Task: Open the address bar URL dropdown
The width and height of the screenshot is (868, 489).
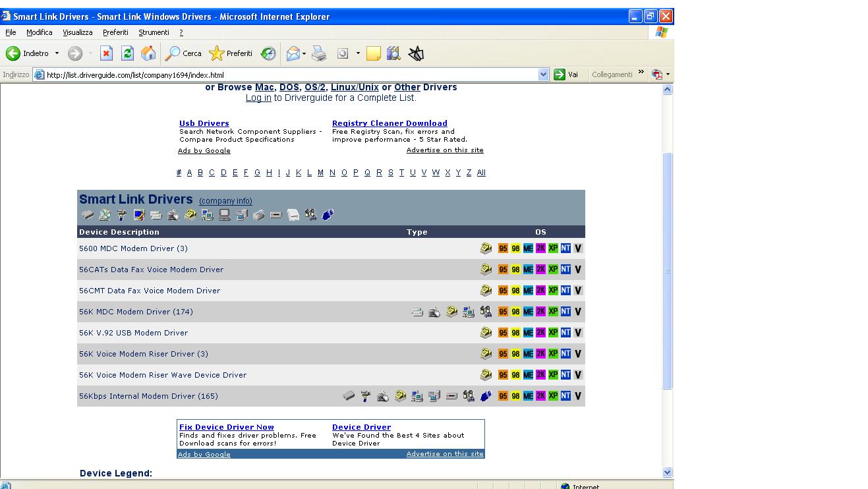Action: (x=544, y=74)
